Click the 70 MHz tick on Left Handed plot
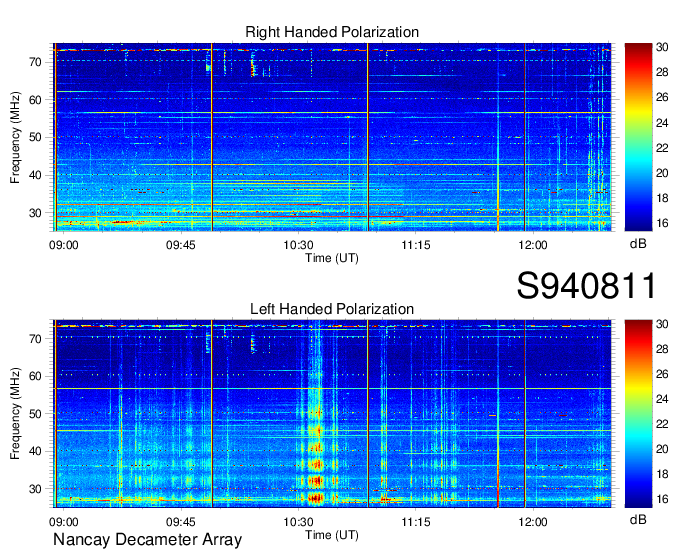680x552 pixels. (x=36, y=339)
